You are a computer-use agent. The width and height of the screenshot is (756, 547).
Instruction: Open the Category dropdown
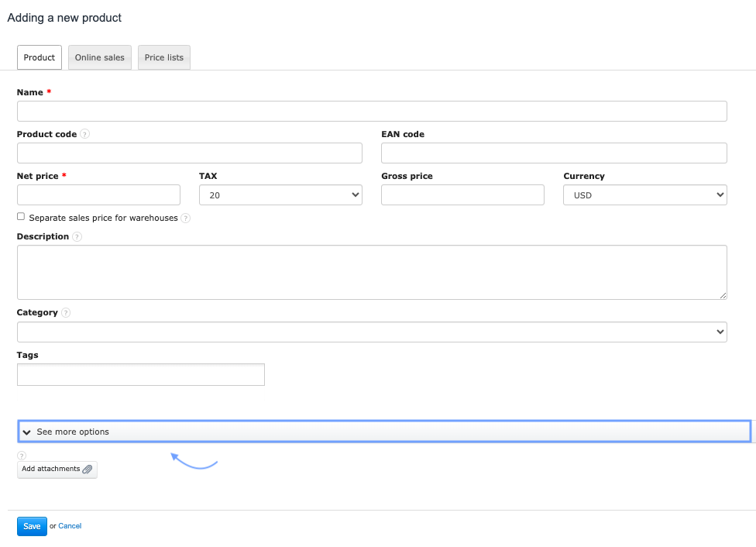coord(372,332)
